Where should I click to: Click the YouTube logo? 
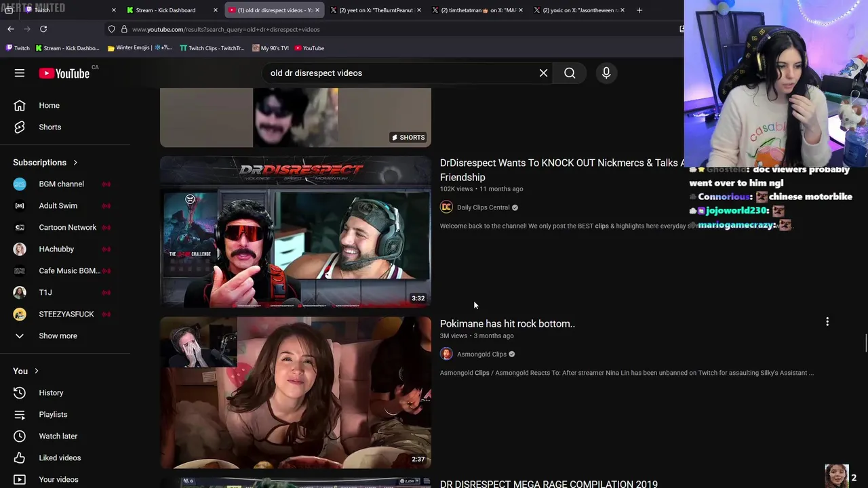click(x=64, y=73)
